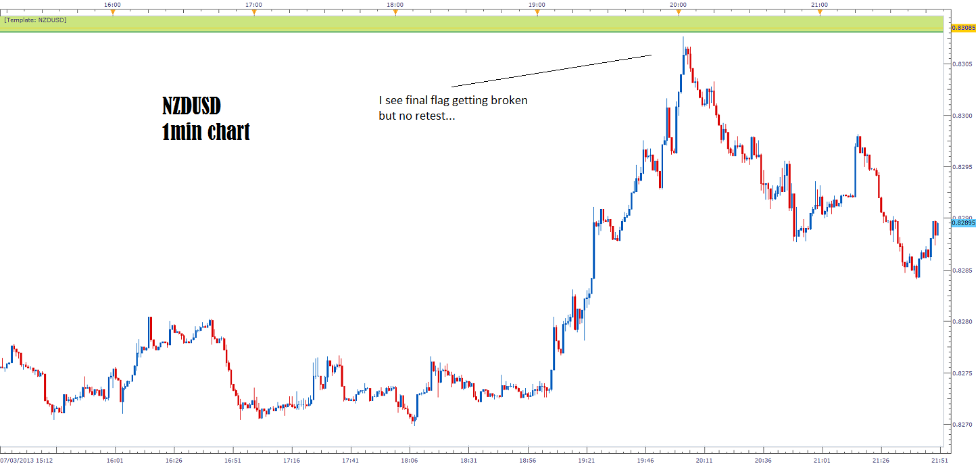Select the 'final flag getting broken' text annotation
Image resolution: width=980 pixels, height=466 pixels.
click(453, 108)
